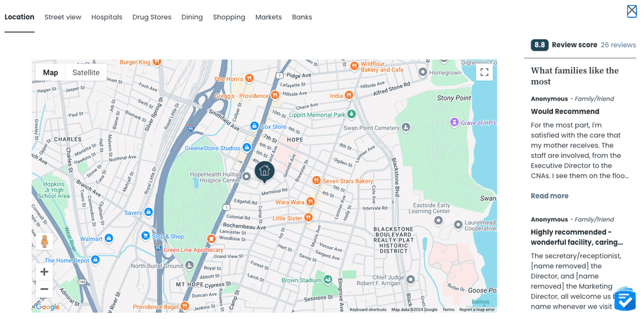Click the Savers shopping marker
The image size is (644, 319).
click(x=148, y=212)
